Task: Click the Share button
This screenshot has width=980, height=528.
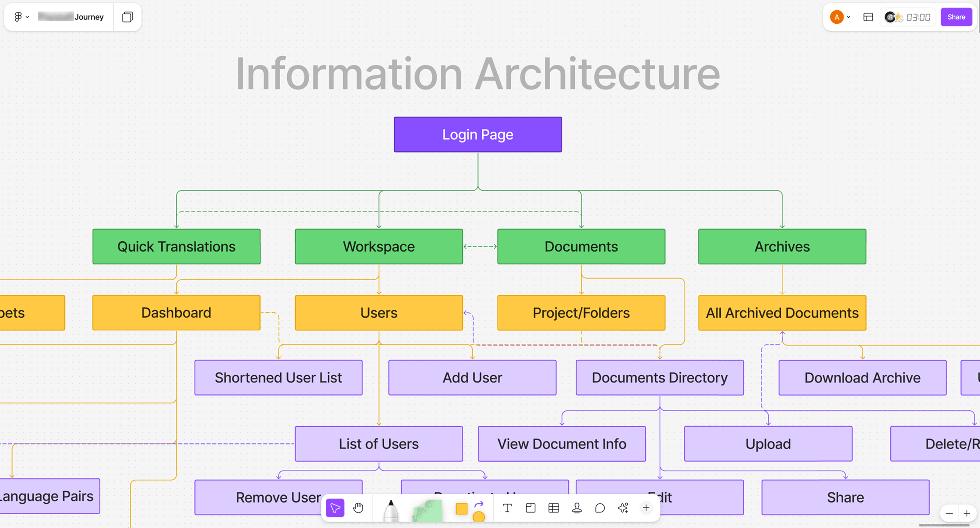Action: pyautogui.click(x=956, y=17)
